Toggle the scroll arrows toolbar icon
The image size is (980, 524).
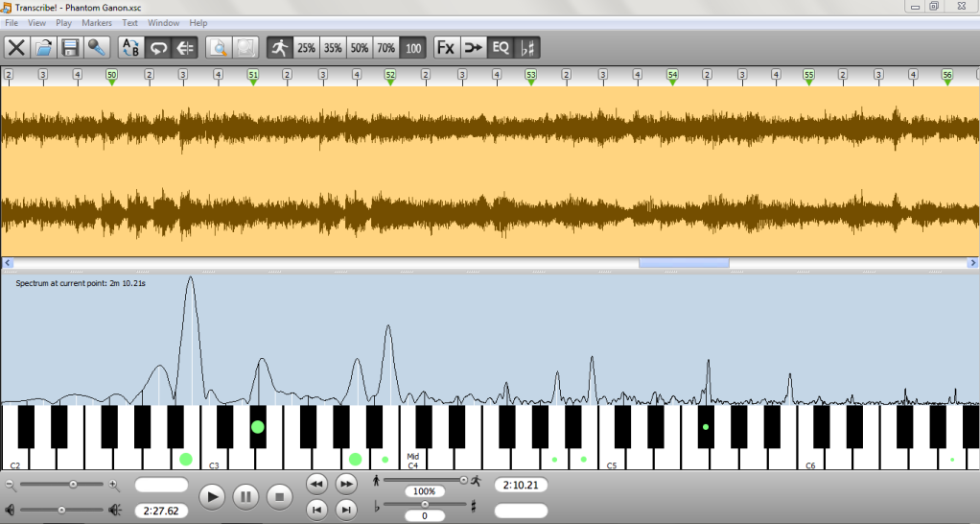185,48
